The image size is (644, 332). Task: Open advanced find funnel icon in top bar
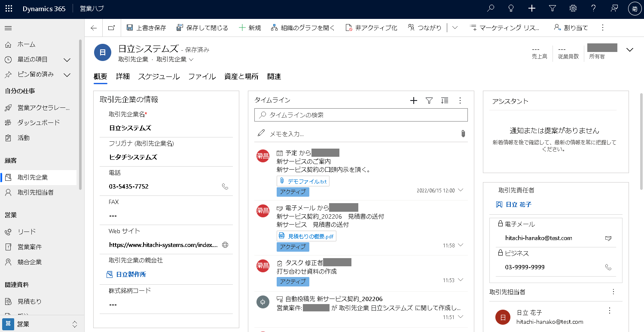[552, 8]
